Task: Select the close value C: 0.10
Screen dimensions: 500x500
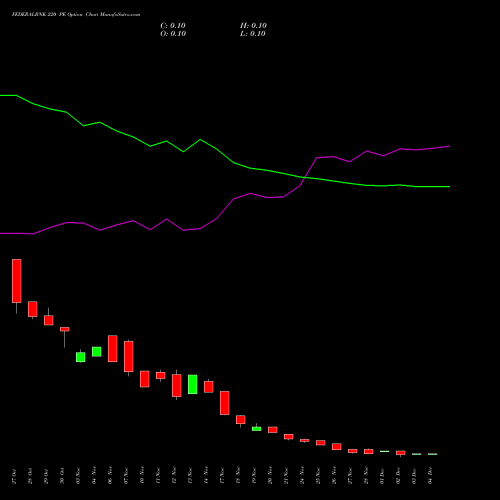Action: pyautogui.click(x=173, y=26)
